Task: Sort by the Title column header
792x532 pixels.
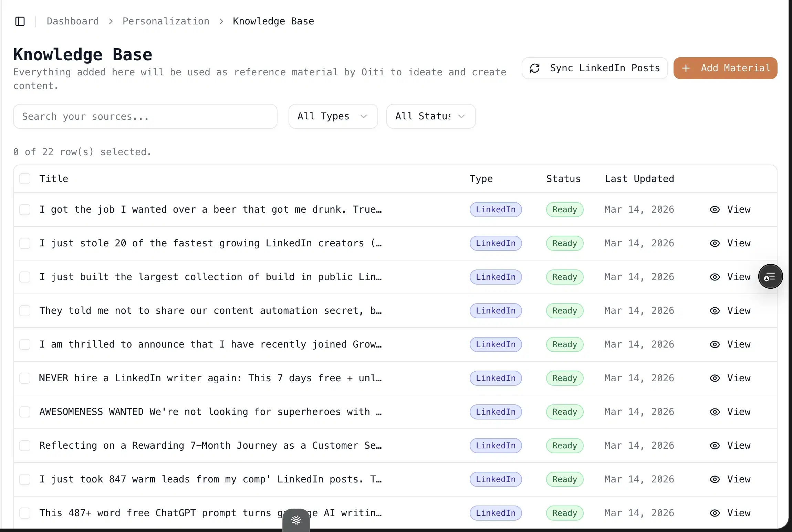Action: [54, 179]
